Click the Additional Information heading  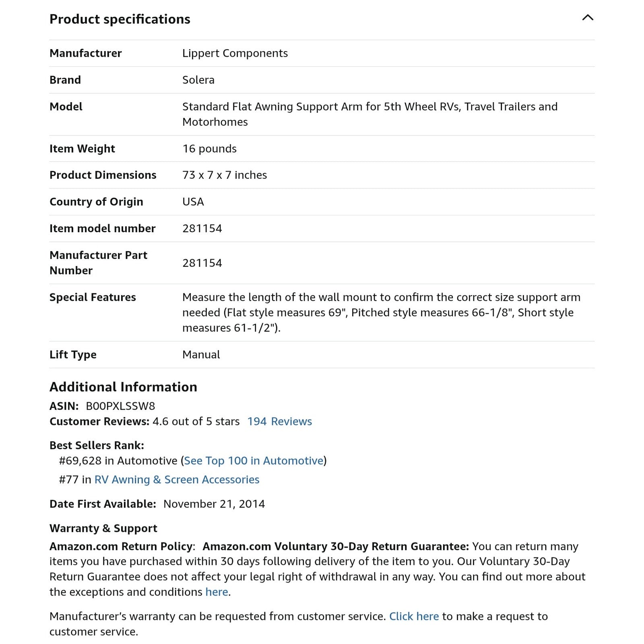[123, 387]
